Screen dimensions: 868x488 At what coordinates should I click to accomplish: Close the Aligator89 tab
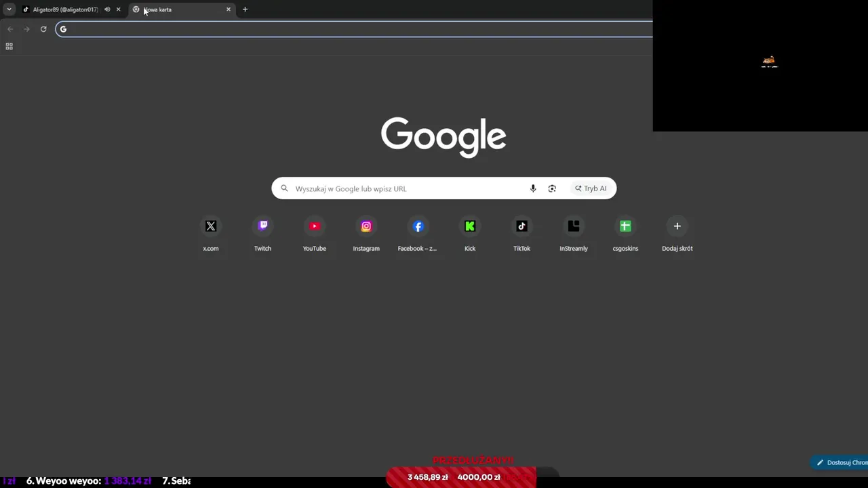click(118, 9)
